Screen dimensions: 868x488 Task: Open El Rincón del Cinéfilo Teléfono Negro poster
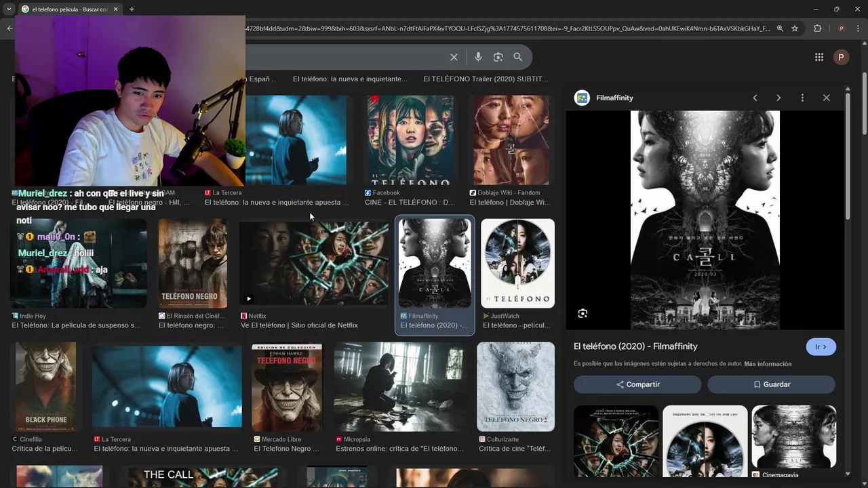(193, 264)
